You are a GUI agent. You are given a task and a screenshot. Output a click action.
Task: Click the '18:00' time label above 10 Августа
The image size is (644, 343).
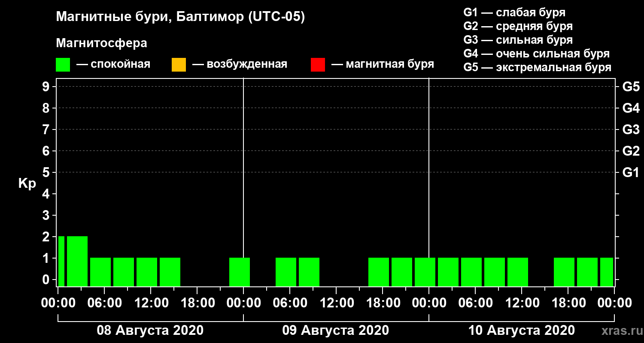point(568,303)
